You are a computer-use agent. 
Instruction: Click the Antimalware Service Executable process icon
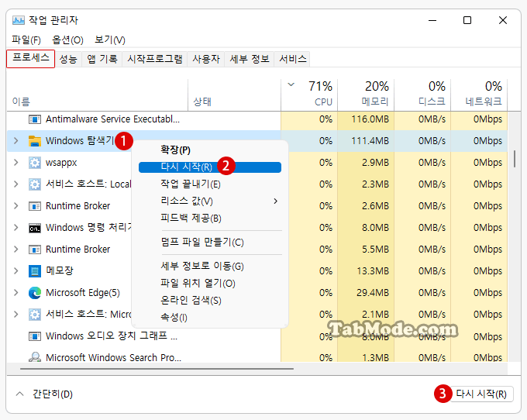(35, 119)
